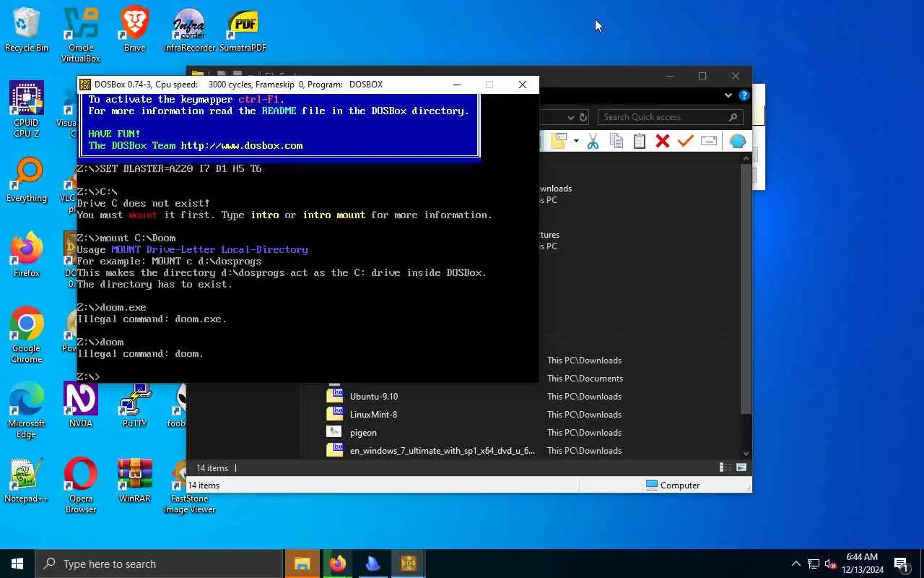This screenshot has width=924, height=578.
Task: Open the InfraRecorder desktop icon
Action: [x=189, y=30]
